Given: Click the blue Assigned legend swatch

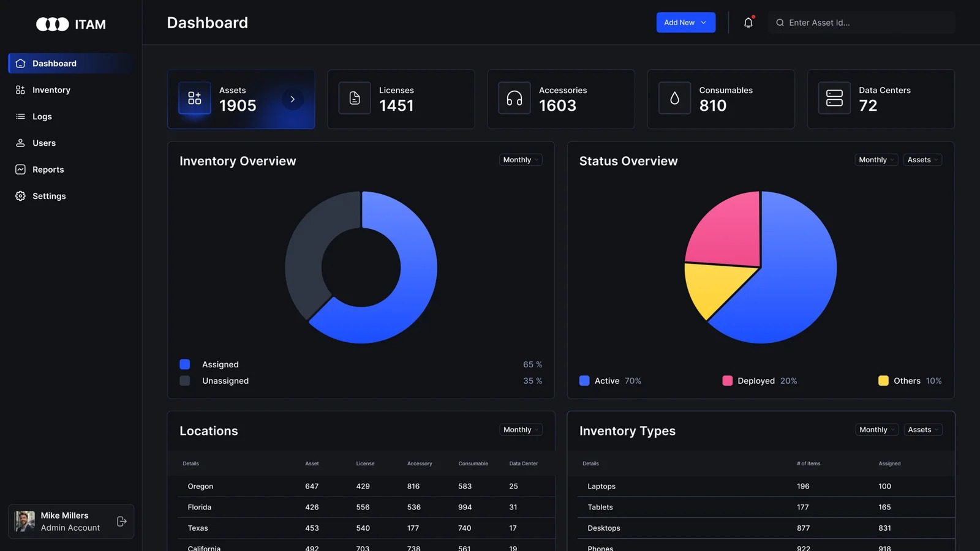Looking at the screenshot, I should (x=185, y=364).
